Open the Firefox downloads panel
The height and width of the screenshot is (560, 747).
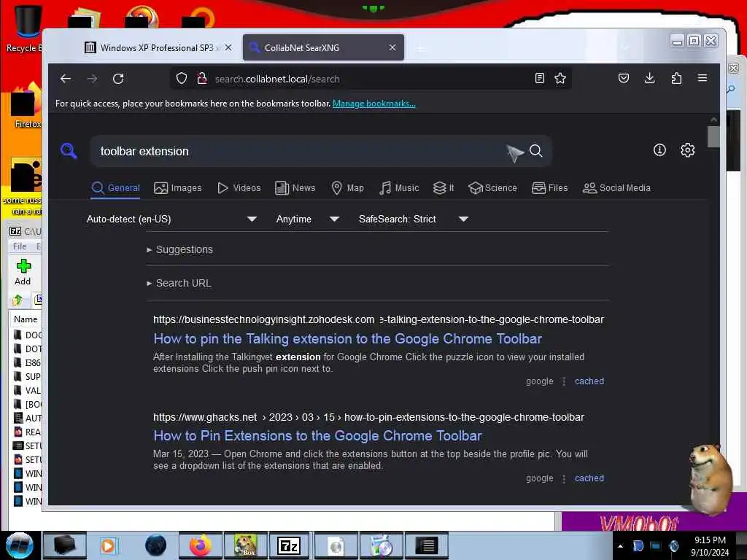point(649,78)
